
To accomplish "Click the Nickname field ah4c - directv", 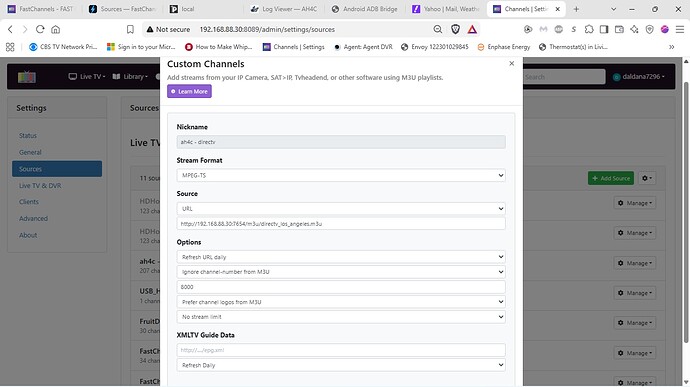I will [x=341, y=142].
